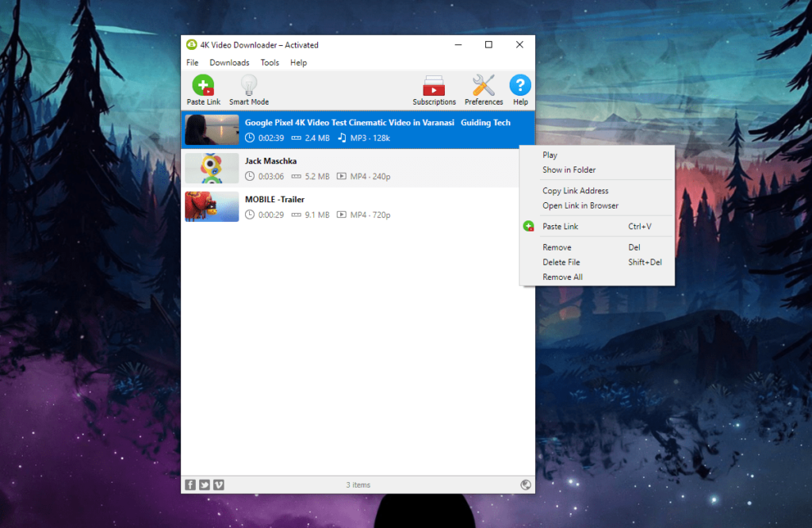Click the 5.2 MB file size text

317,177
